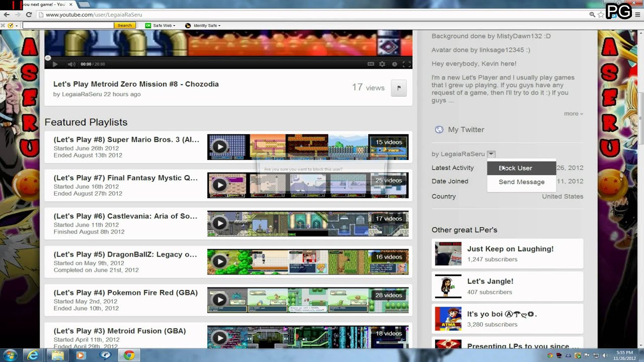Bookmark page with the star icon
The width and height of the screenshot is (644, 362).
point(601,15)
